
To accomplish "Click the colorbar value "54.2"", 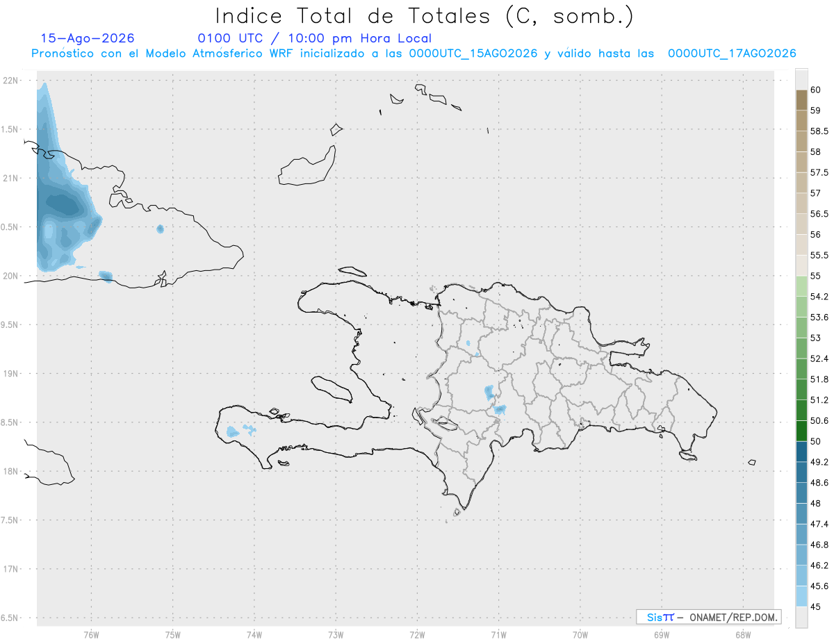I will coord(820,297).
